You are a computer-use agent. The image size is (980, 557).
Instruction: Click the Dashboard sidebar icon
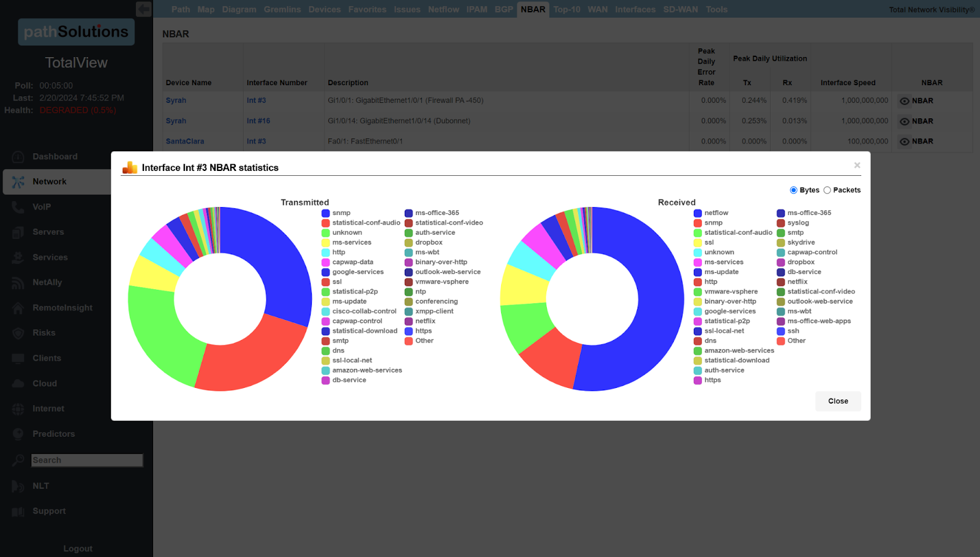(18, 157)
